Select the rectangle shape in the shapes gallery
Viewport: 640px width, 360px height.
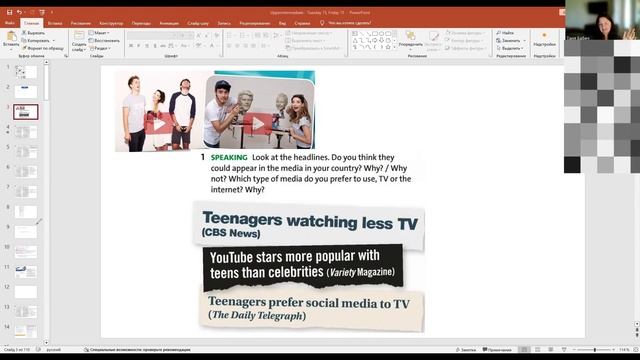(x=375, y=34)
